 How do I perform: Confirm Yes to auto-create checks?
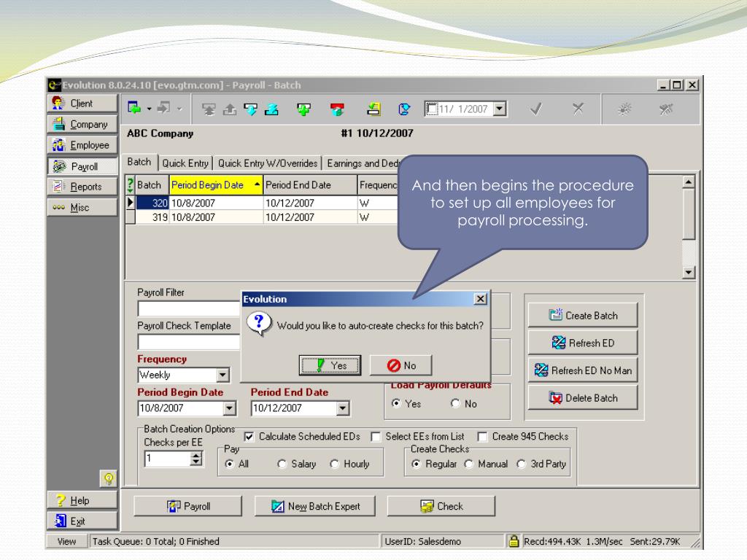point(330,365)
